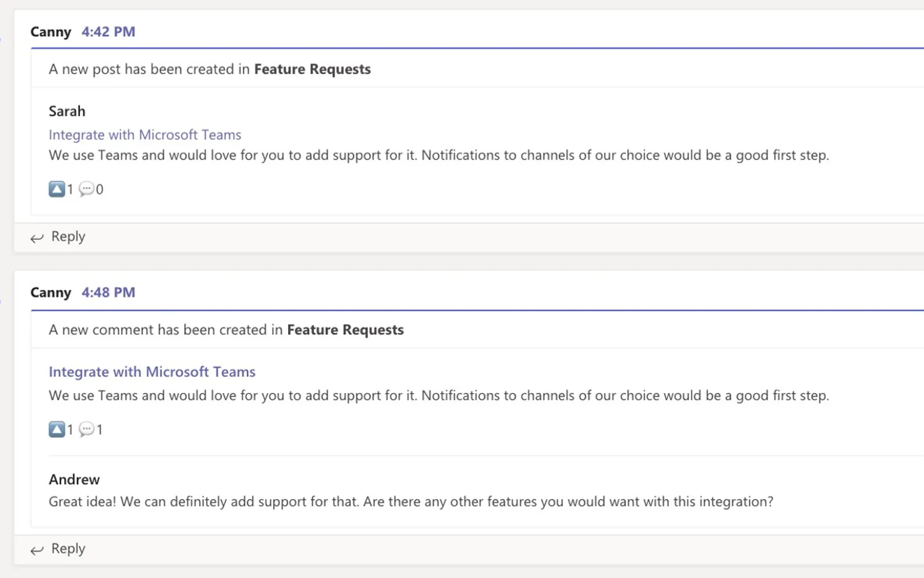Click the post description in the 4:48 PM card
The image size is (924, 578).
(x=439, y=396)
